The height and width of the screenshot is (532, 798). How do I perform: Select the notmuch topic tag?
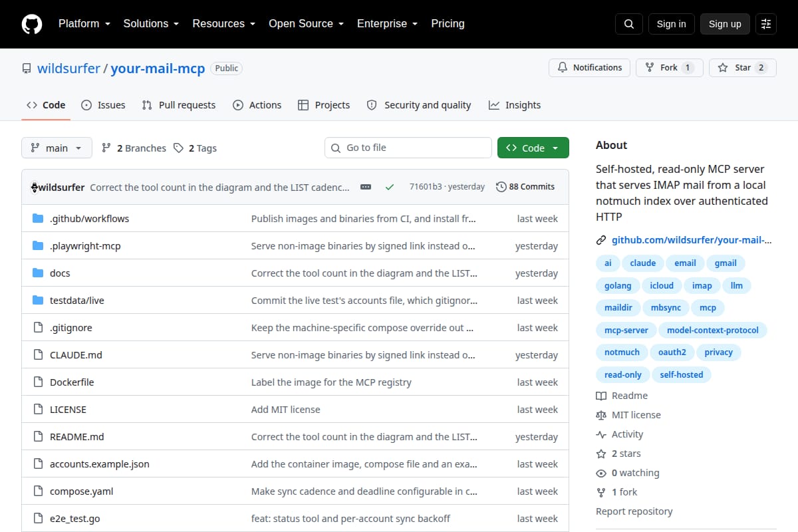[x=622, y=352]
